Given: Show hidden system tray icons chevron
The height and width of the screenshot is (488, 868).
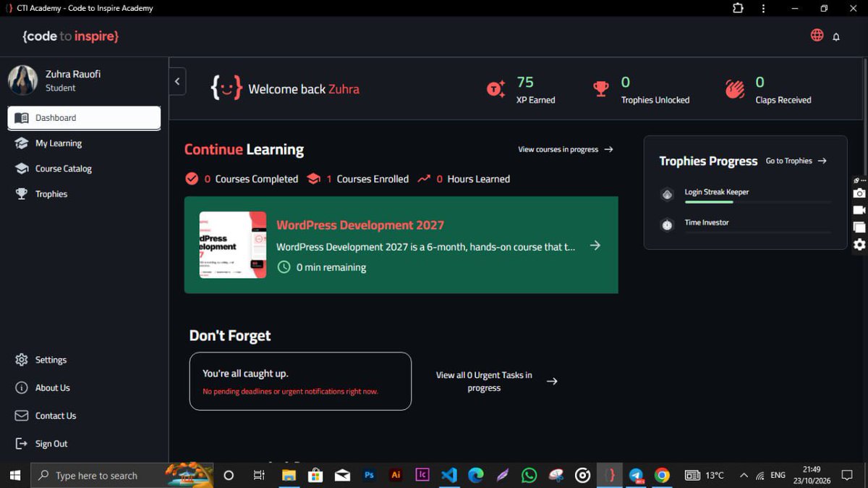Looking at the screenshot, I should [x=744, y=476].
